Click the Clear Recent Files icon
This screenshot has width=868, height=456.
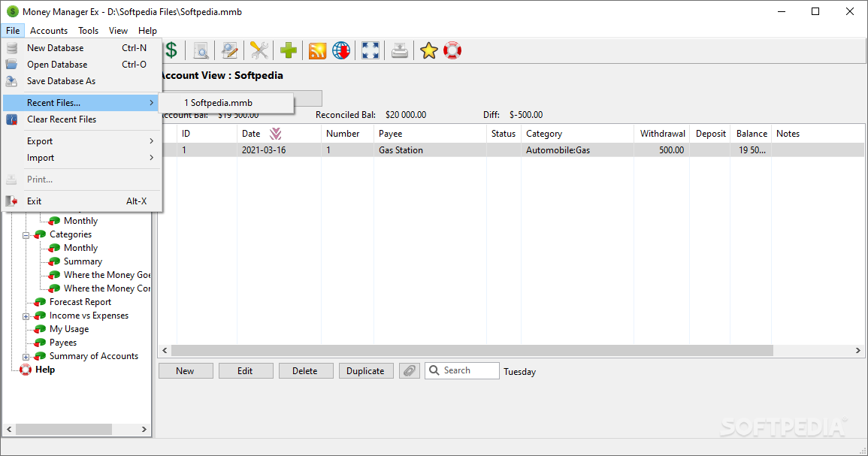[11, 119]
